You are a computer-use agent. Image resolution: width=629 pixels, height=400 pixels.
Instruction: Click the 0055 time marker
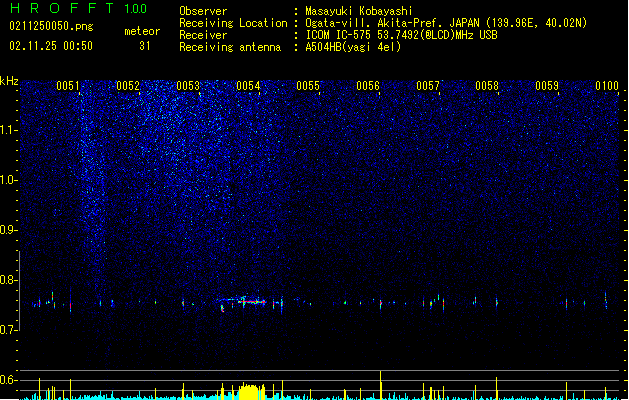(308, 86)
